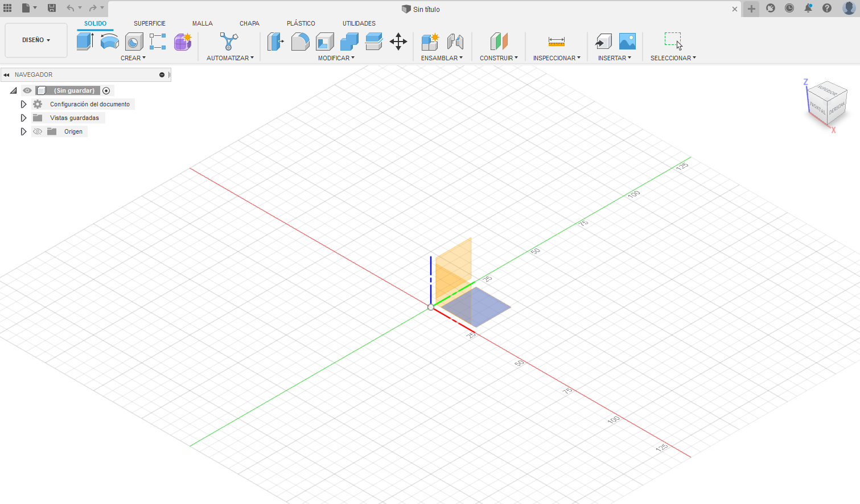This screenshot has width=860, height=504.
Task: Switch to the UTILIDADES tab
Action: 359,23
